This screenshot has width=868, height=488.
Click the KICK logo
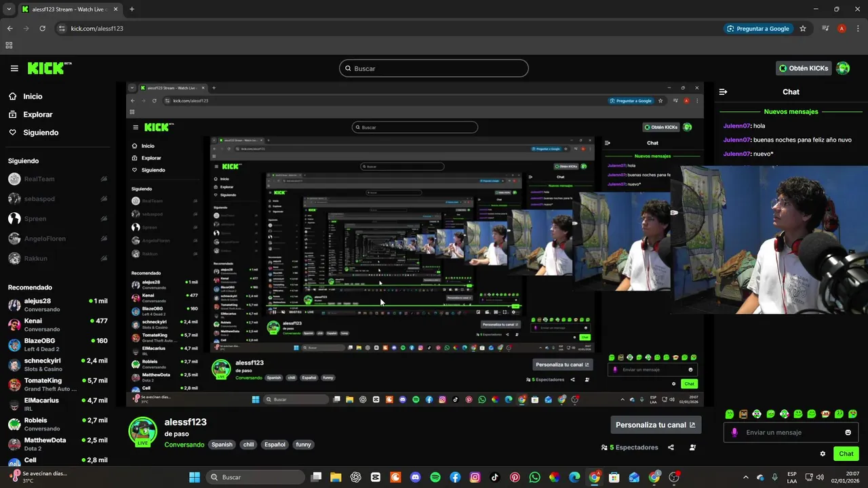point(49,68)
